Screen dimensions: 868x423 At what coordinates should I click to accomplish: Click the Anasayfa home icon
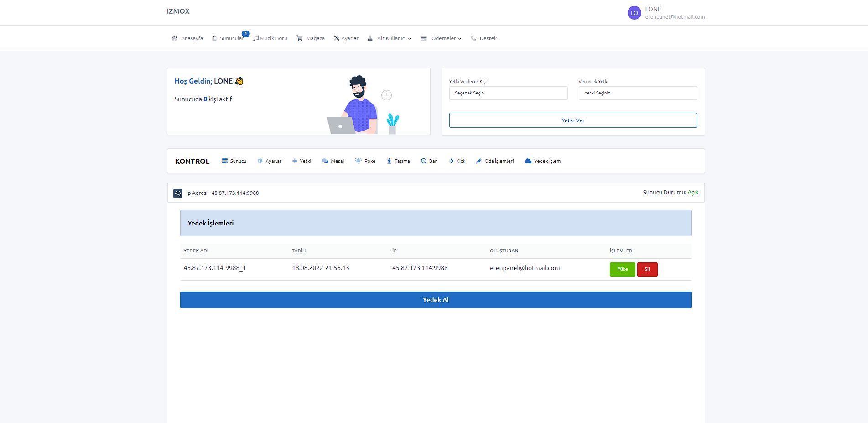174,38
